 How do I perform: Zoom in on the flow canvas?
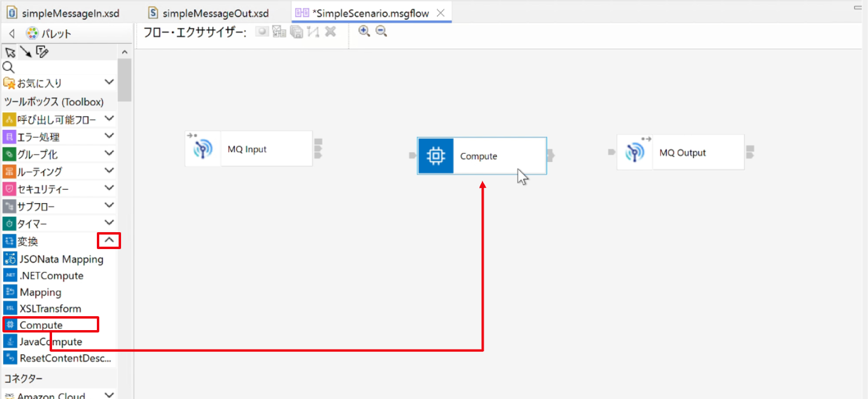tap(364, 31)
